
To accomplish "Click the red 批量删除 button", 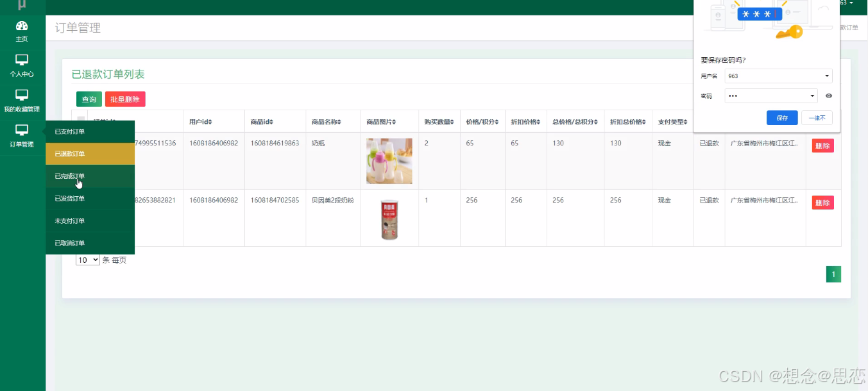I will (x=125, y=99).
